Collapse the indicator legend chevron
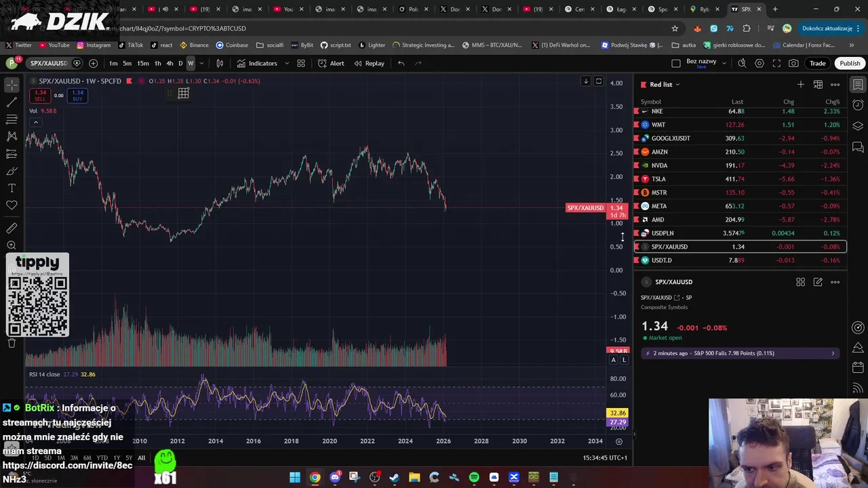The height and width of the screenshot is (488, 868). (35, 122)
